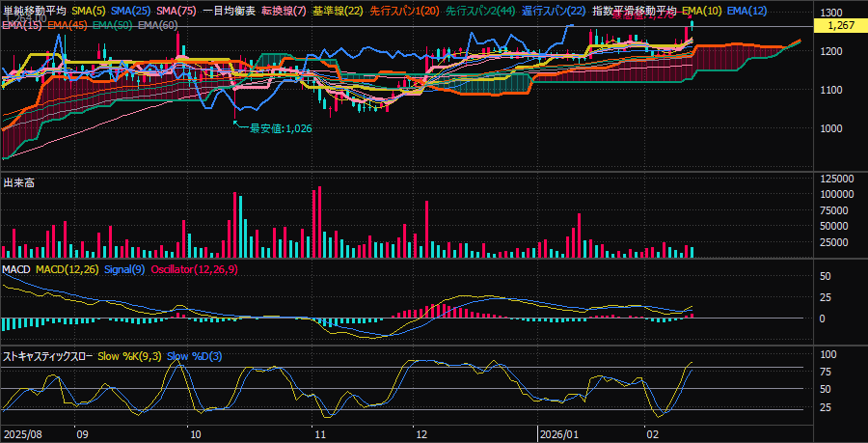Click the EMA(10) legend label
868x443 pixels.
pyautogui.click(x=700, y=11)
